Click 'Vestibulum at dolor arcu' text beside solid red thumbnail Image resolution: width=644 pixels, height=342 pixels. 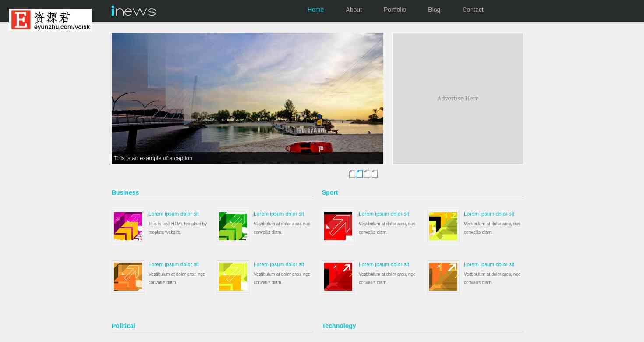coord(387,228)
